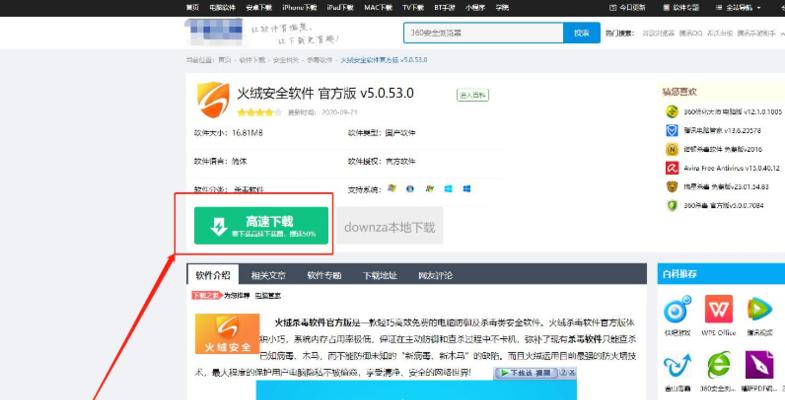The width and height of the screenshot is (785, 400).
Task: Open the Android download nav item
Action: (259, 8)
